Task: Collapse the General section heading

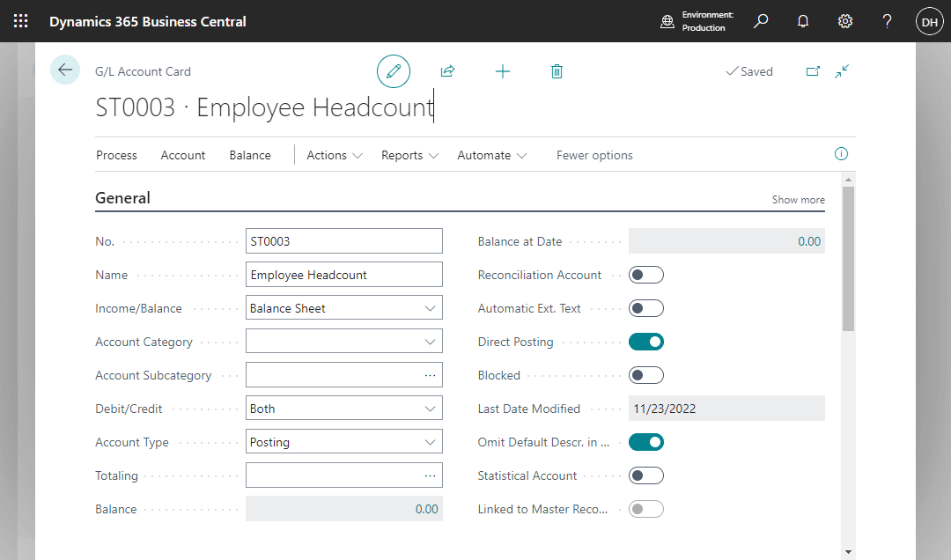Action: coord(122,198)
